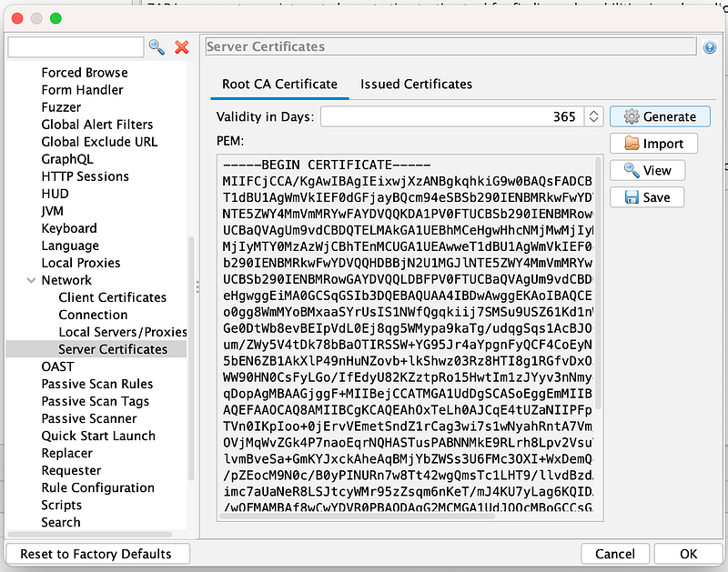
Task: Open Rule Configuration options
Action: tap(97, 488)
